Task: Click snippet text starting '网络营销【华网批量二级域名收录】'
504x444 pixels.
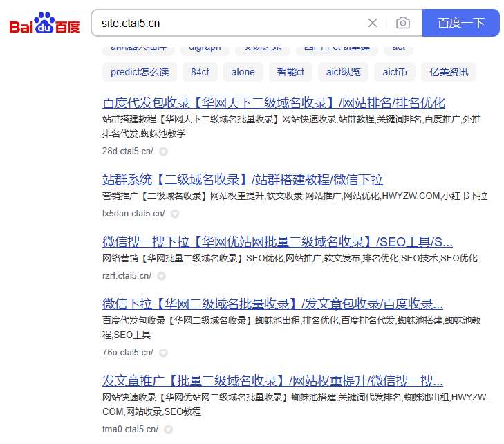Action: (x=290, y=258)
